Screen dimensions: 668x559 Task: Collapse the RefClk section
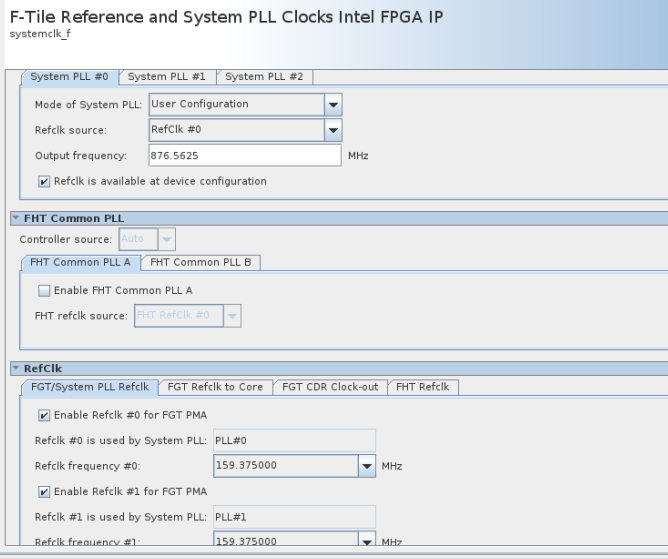tap(15, 369)
